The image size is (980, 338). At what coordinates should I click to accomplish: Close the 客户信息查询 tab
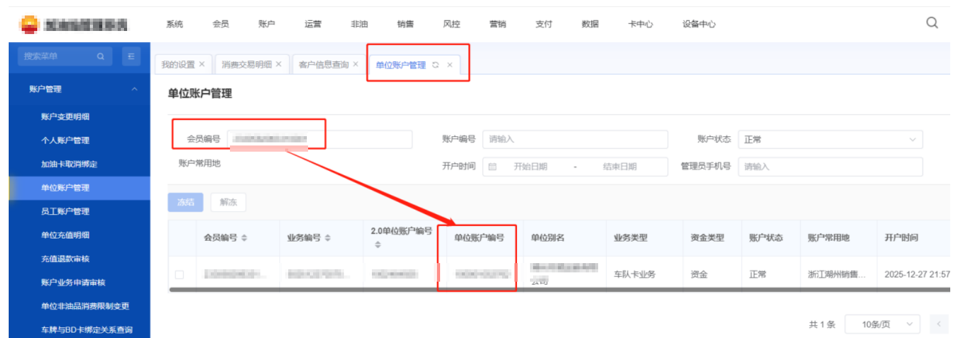pyautogui.click(x=356, y=64)
